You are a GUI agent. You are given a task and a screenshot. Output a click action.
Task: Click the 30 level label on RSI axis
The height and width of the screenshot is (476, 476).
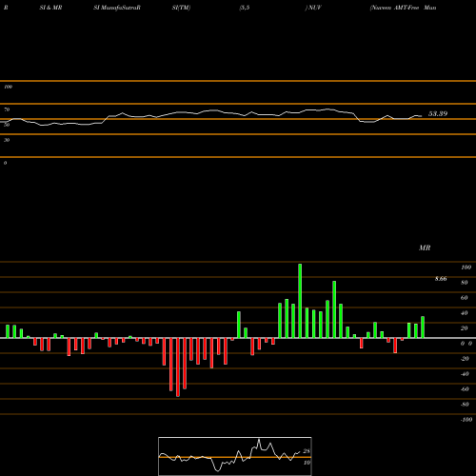tap(7, 140)
